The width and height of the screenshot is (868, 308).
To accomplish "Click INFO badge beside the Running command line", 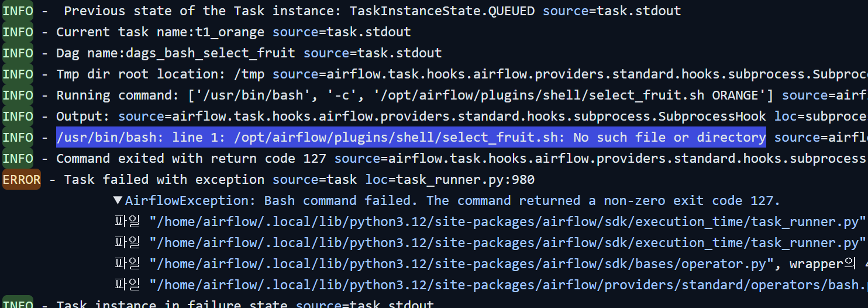I will pyautogui.click(x=18, y=95).
